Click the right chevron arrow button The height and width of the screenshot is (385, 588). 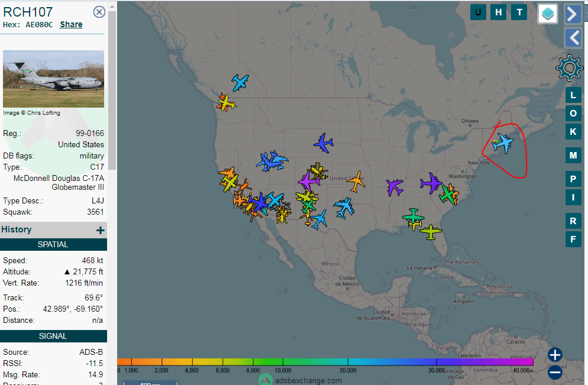click(573, 15)
